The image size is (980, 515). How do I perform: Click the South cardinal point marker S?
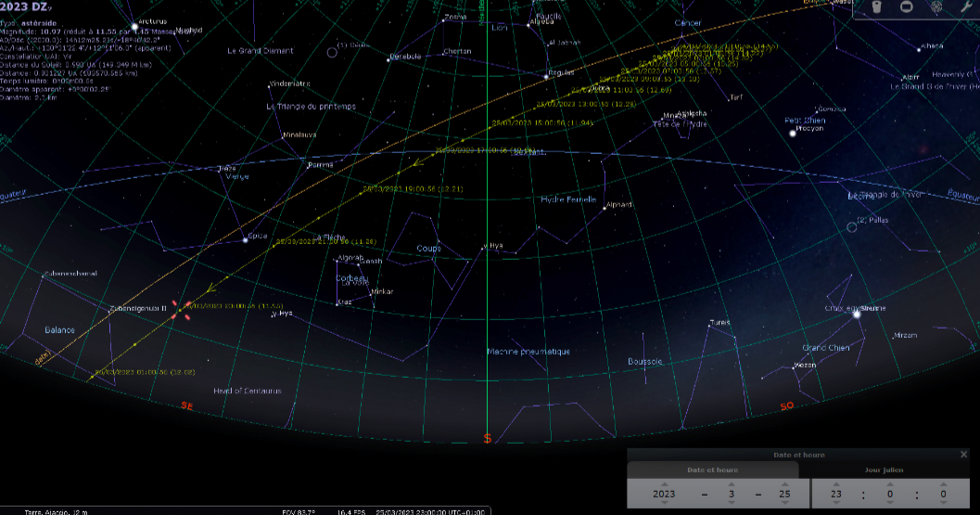(x=488, y=438)
